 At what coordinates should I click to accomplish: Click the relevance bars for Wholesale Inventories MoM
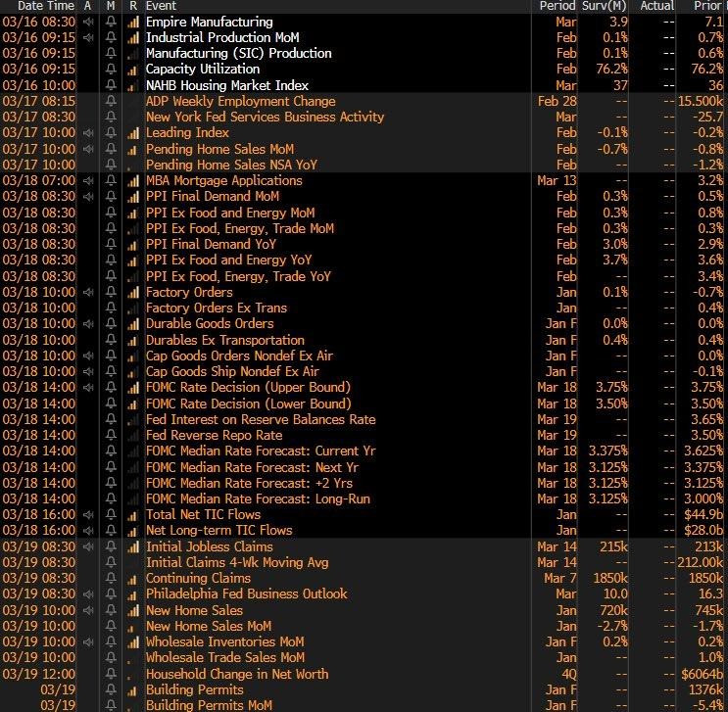(133, 642)
